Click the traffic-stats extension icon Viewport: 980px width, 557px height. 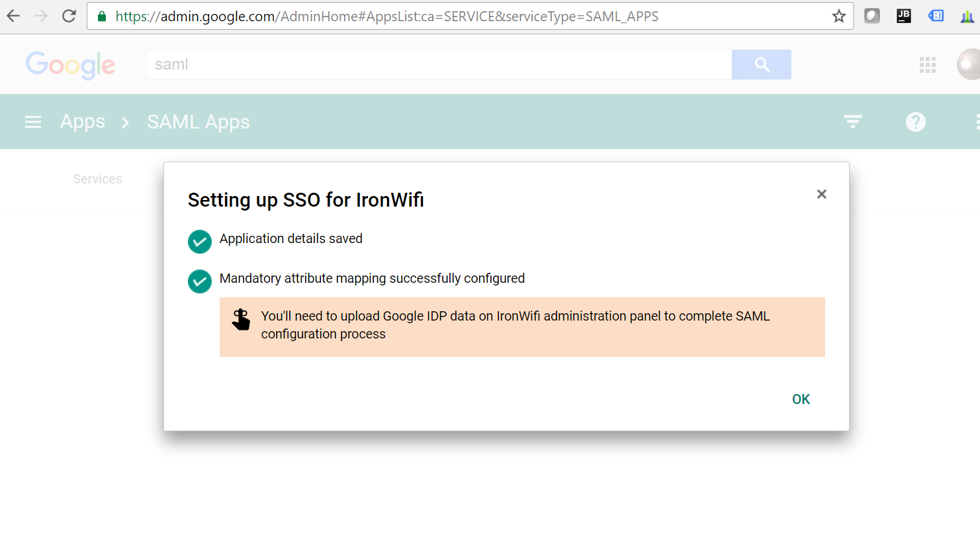click(x=967, y=15)
